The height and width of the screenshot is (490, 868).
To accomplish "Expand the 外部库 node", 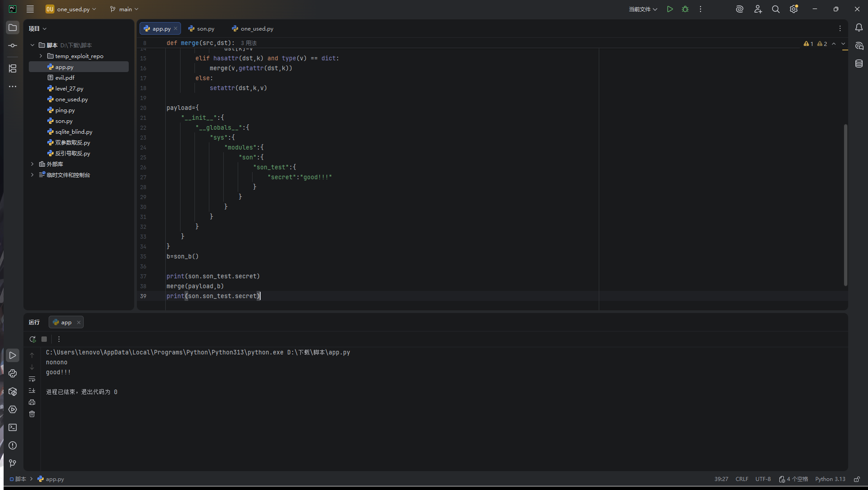I will click(32, 164).
